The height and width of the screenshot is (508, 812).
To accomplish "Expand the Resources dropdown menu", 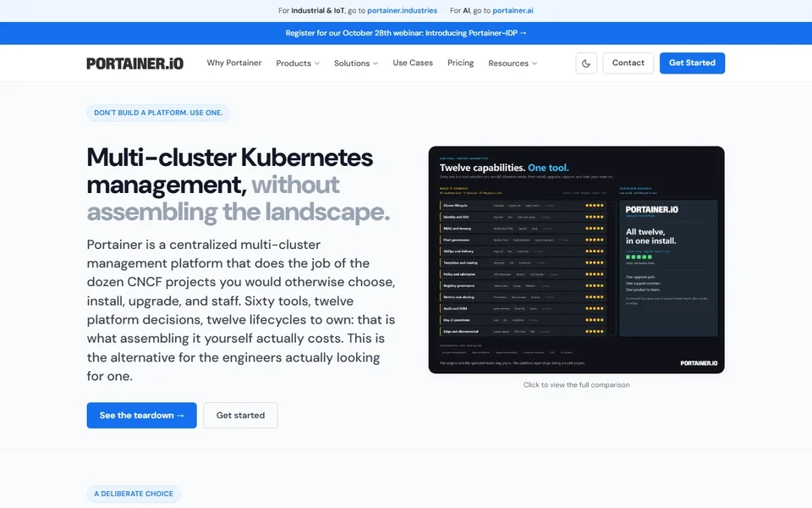I will coord(513,63).
